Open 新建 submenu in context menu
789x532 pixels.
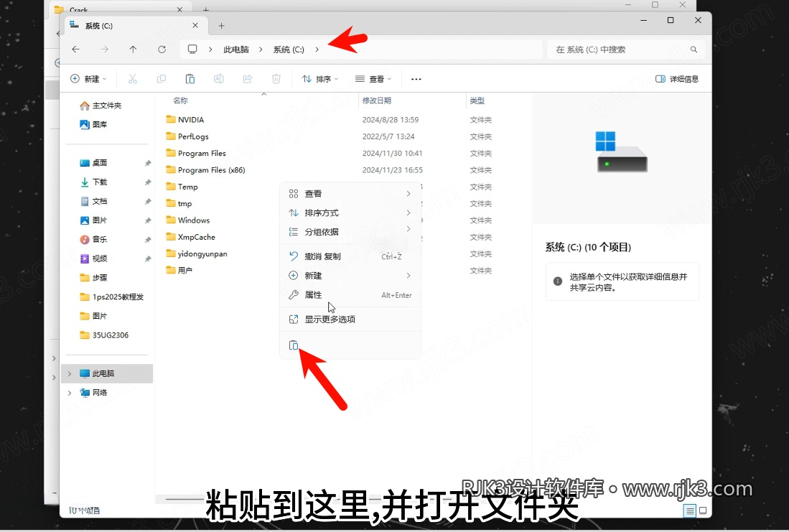click(350, 276)
